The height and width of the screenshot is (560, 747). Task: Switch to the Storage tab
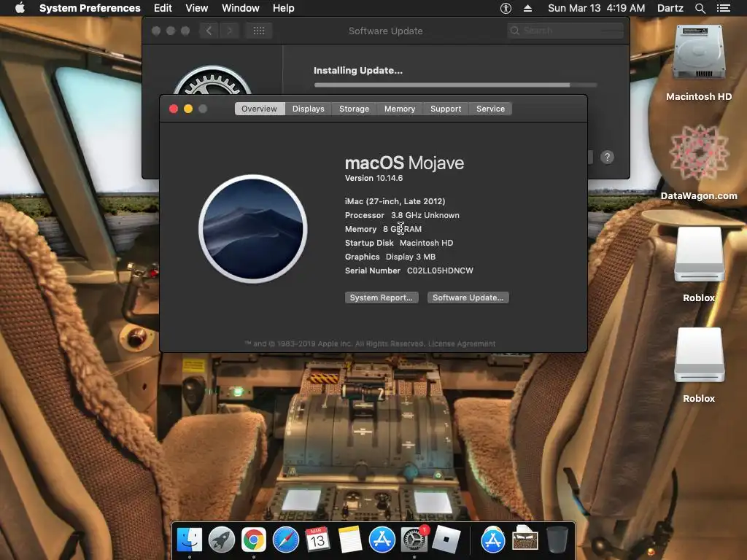(354, 109)
